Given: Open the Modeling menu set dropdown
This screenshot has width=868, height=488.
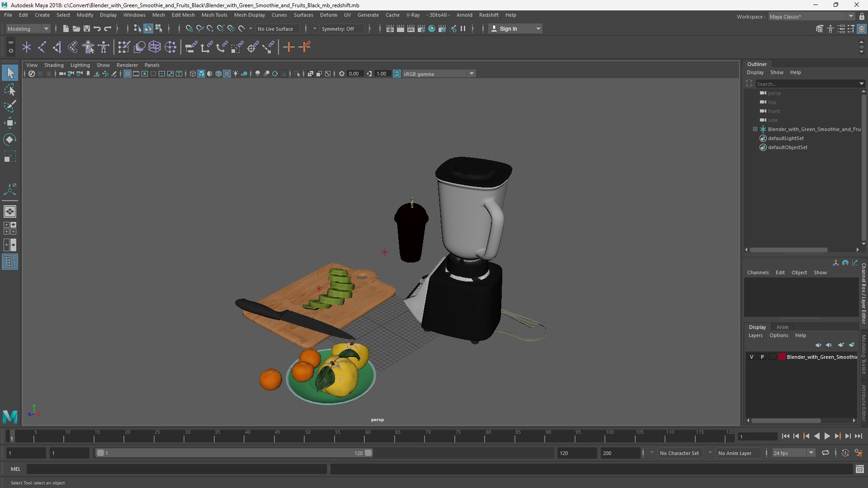Looking at the screenshot, I should [28, 28].
